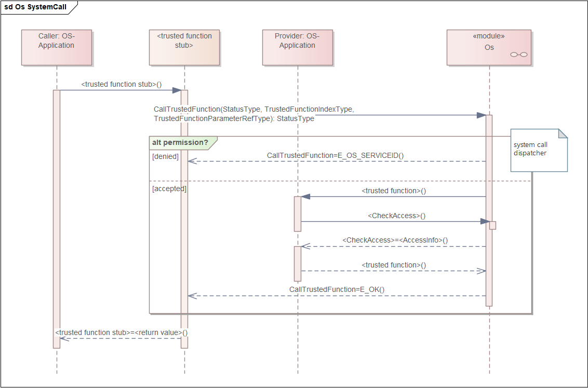Select the <CheckAccess>=<AccessInfo>() return message
The image size is (588, 388).
click(x=395, y=240)
